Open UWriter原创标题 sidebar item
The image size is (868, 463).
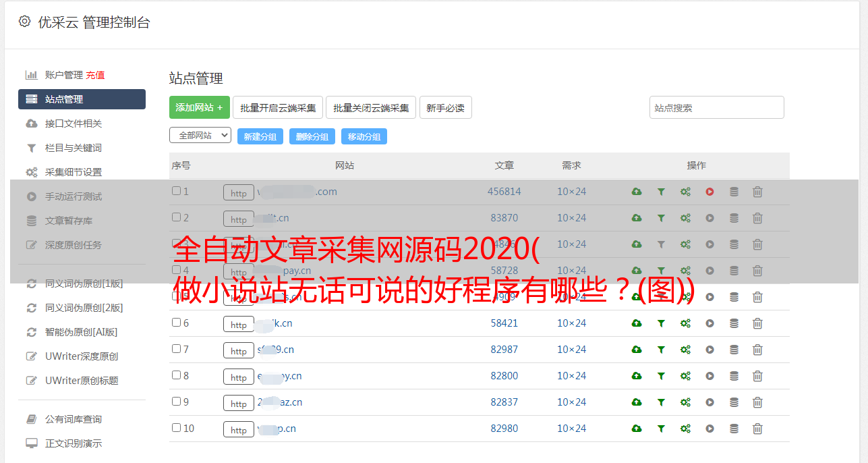82,381
